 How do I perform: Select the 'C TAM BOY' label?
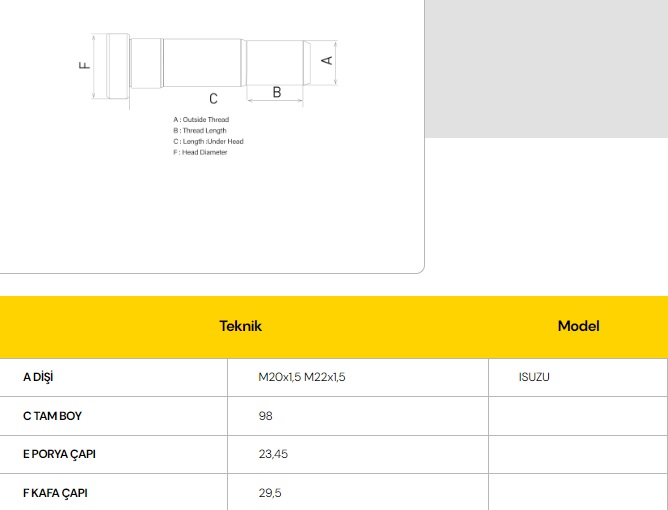coord(52,416)
